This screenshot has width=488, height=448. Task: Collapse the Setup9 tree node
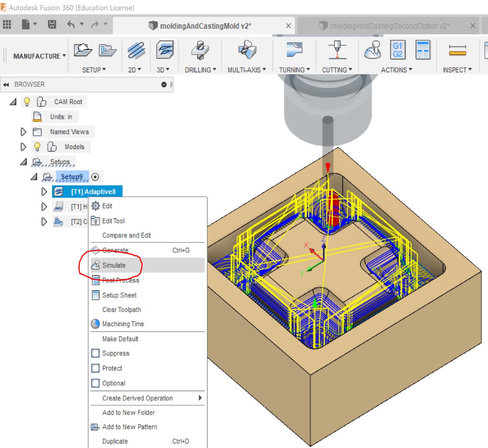tap(34, 177)
